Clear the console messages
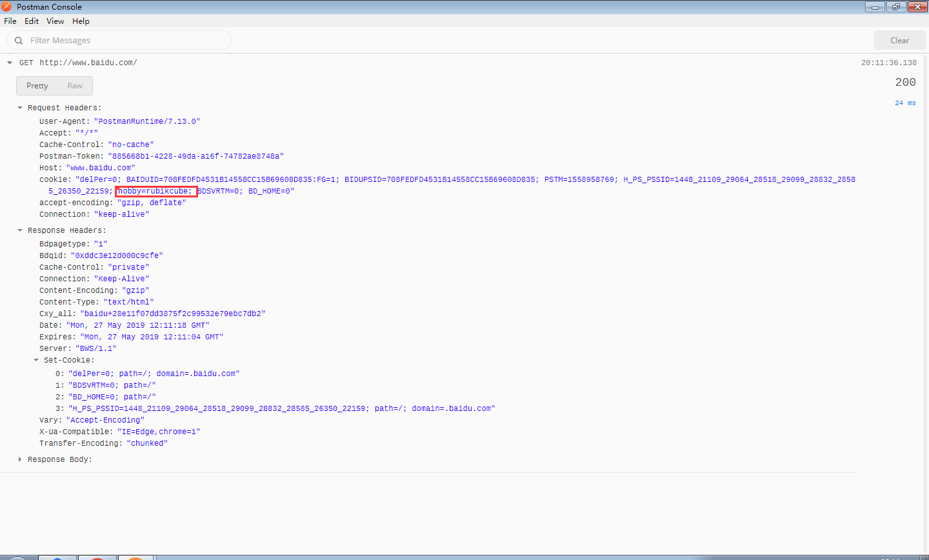 coord(899,40)
